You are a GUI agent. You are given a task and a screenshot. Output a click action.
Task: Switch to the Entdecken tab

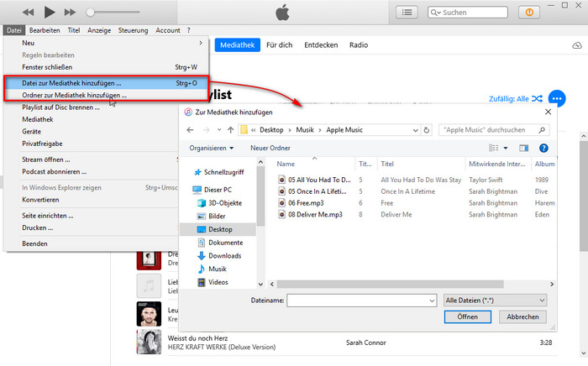click(x=321, y=45)
